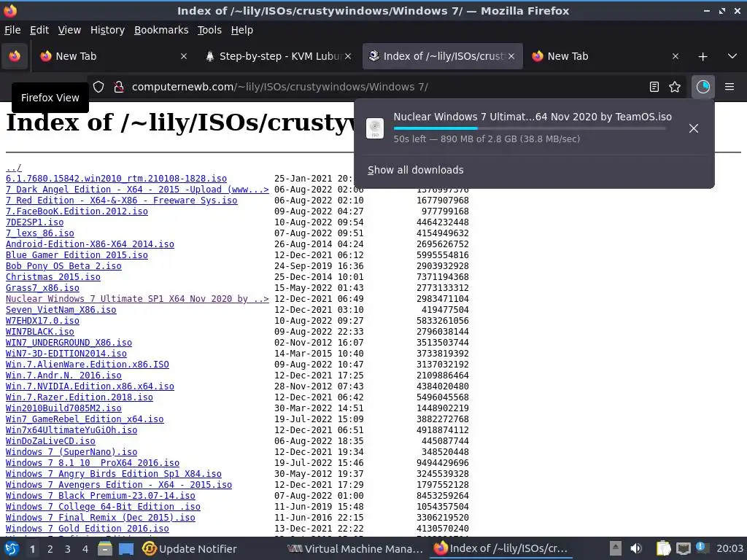The image size is (747, 560).
Task: Open the Edit menu
Action: pos(39,30)
